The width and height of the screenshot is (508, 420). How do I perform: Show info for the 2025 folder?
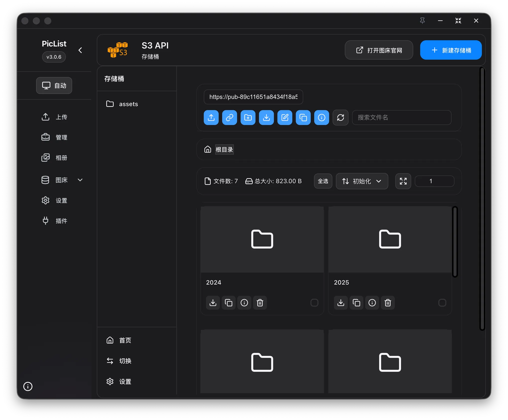(372, 303)
